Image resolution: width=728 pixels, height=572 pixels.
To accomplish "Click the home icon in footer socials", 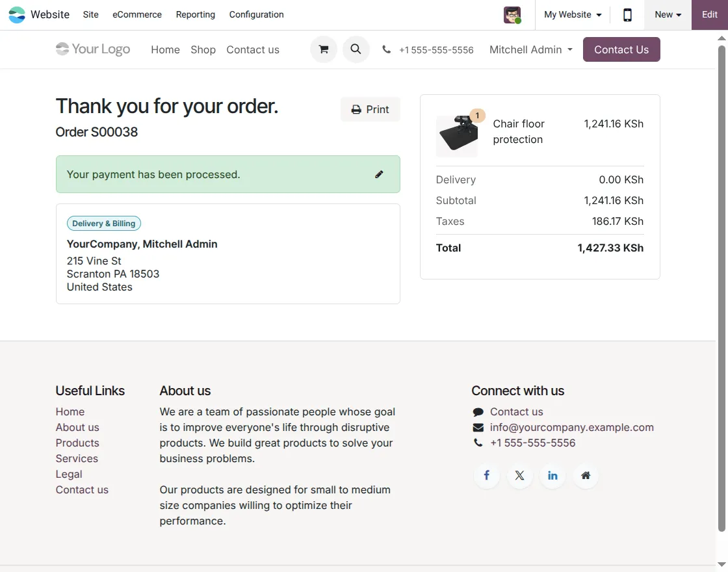I will tap(586, 475).
